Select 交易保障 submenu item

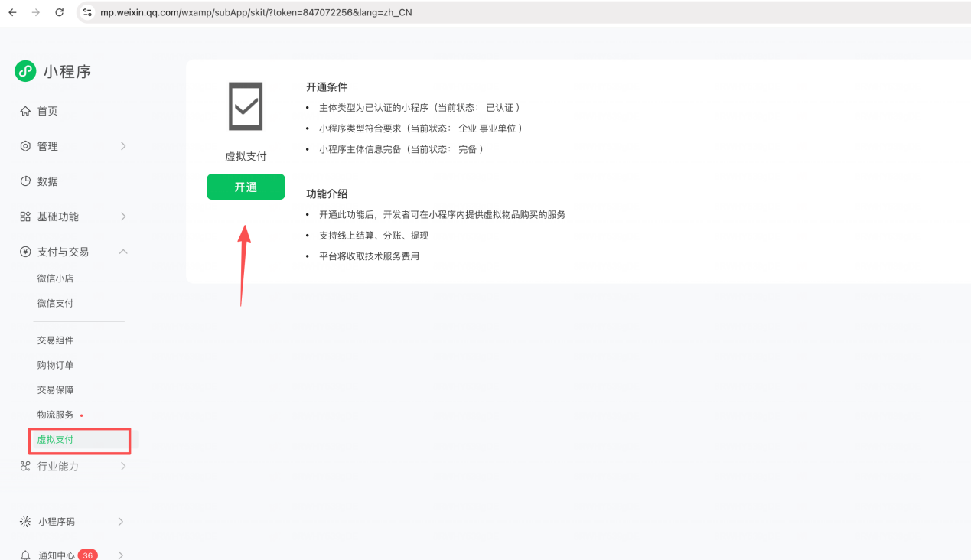[x=55, y=389]
